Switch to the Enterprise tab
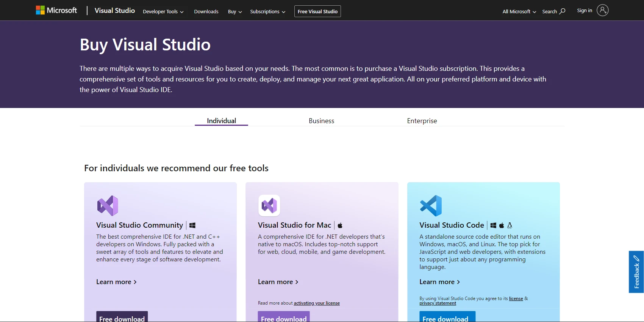Image resolution: width=644 pixels, height=322 pixels. tap(422, 120)
